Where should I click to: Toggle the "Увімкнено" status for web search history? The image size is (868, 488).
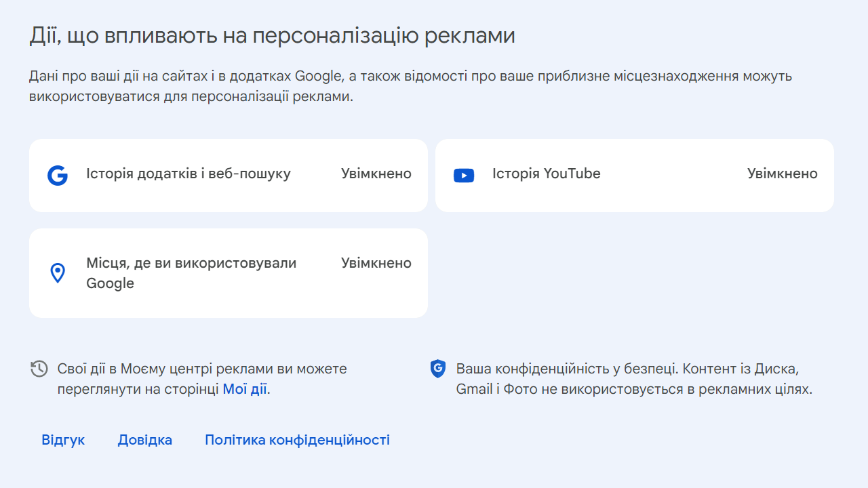click(376, 174)
